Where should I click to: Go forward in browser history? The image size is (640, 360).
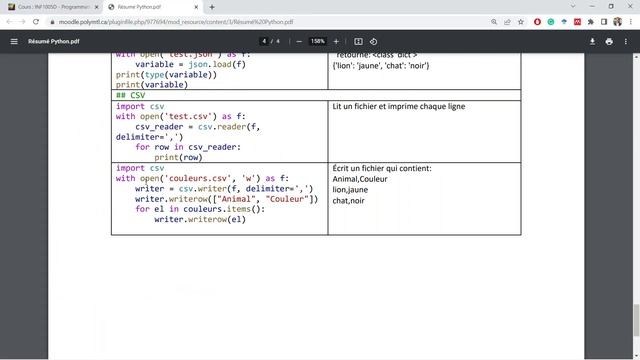coord(22,22)
